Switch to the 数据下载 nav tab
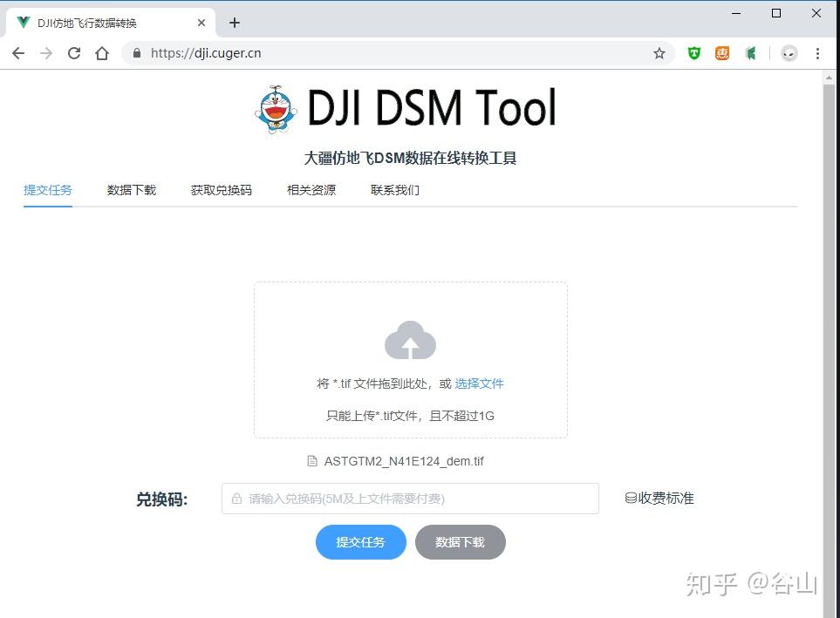 pos(131,189)
